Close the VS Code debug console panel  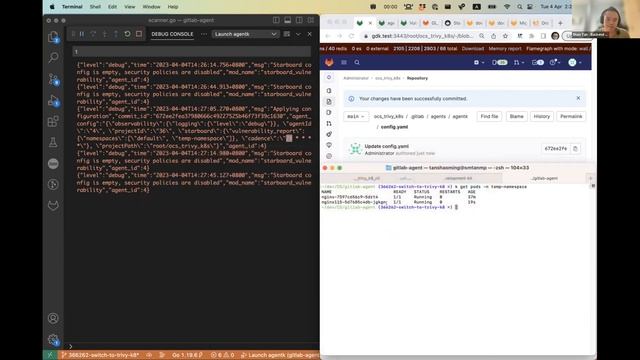coord(309,34)
